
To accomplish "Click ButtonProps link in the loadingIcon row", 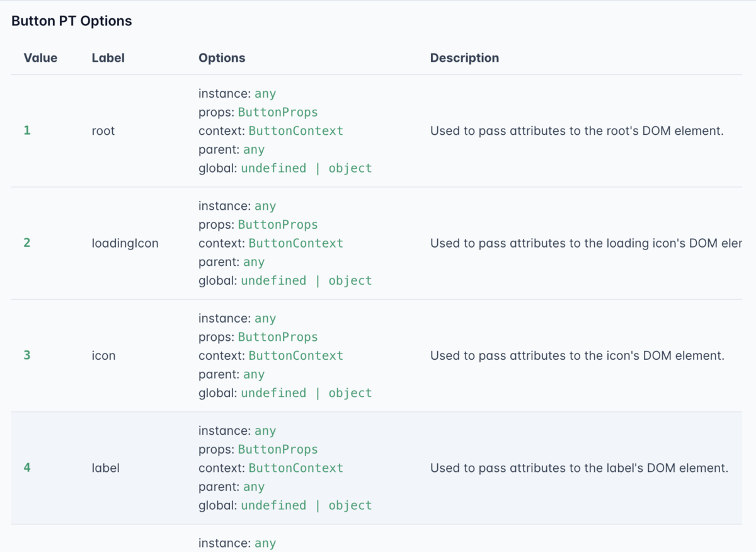I will [278, 224].
